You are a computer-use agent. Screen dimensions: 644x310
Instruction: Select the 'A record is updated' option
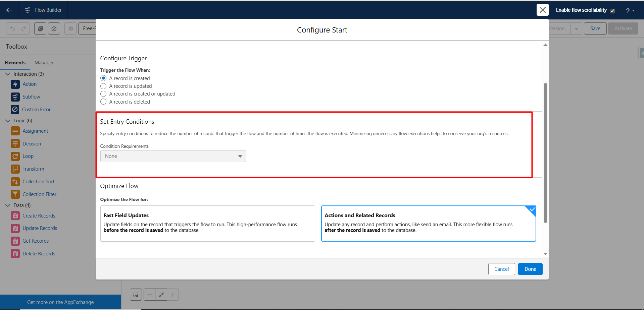click(103, 86)
